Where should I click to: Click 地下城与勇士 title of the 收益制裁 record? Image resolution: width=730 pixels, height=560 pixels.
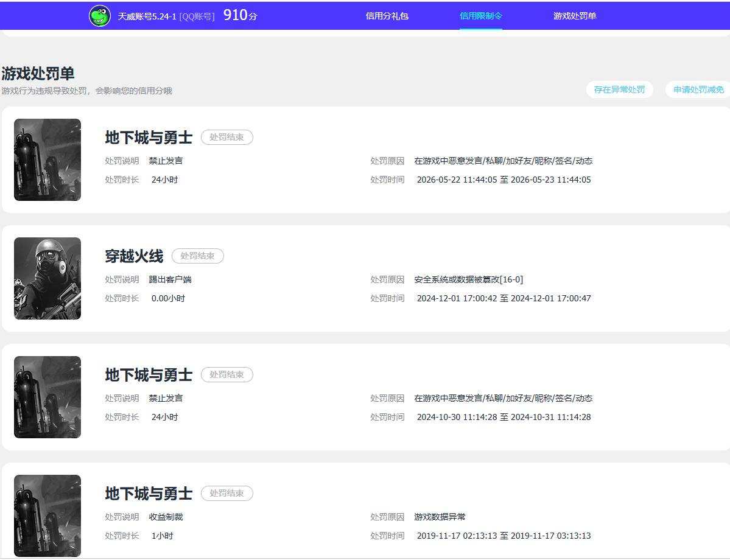point(149,494)
